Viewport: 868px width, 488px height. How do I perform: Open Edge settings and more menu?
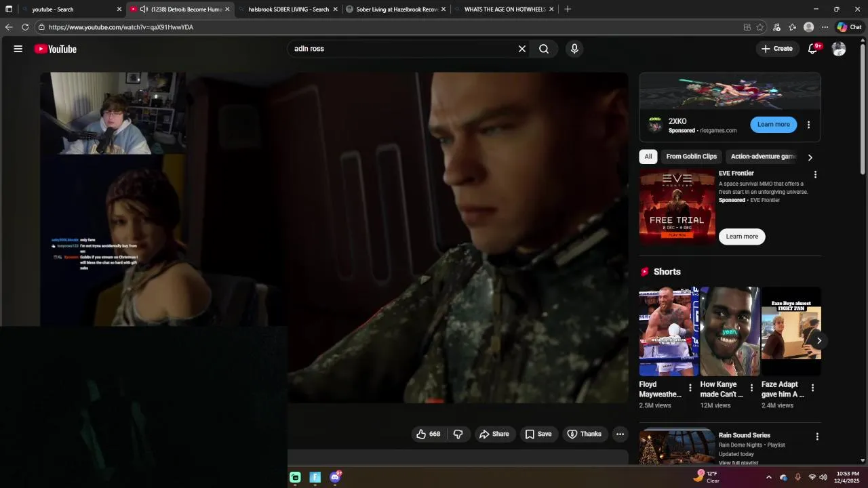tap(825, 27)
